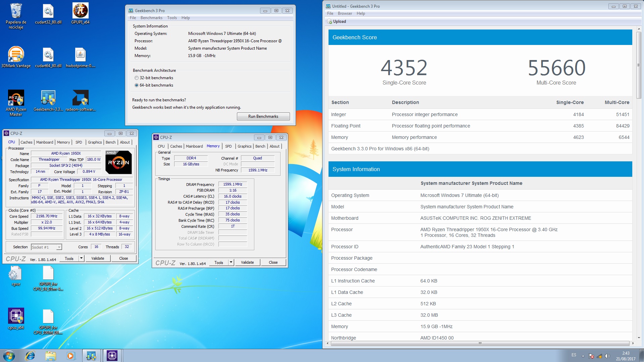Viewport: 644px width, 362px height.
Task: Switch to Mainboard tab in CPU-Z CPU window
Action: [x=45, y=142]
